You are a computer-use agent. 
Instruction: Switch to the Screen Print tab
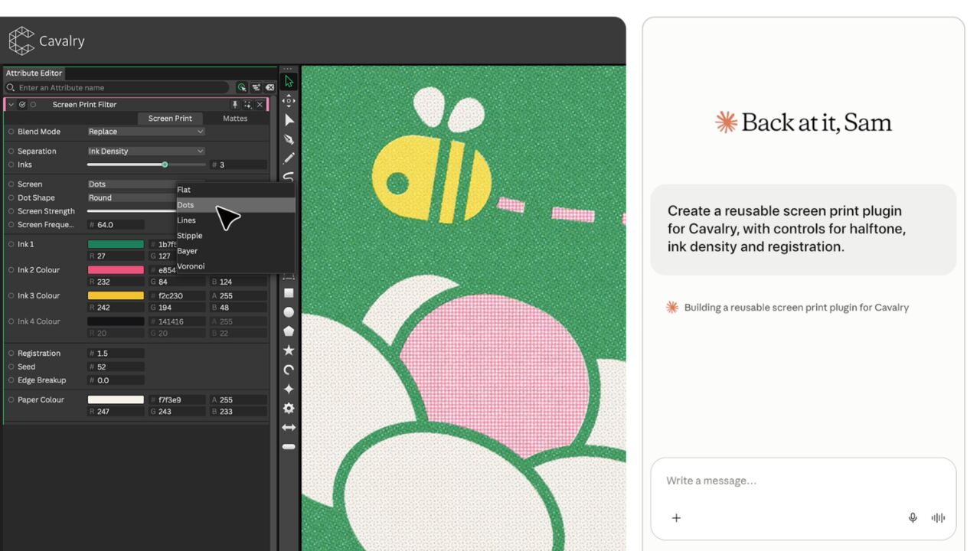coord(170,119)
